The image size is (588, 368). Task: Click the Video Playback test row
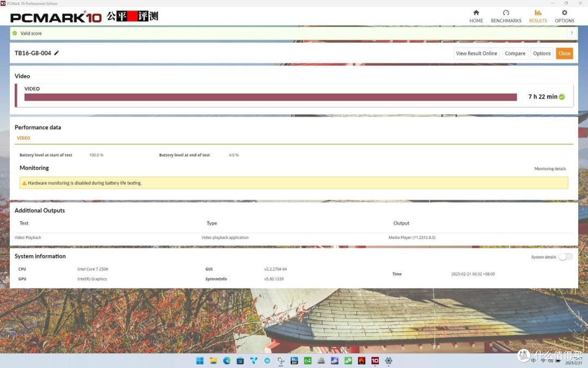tap(293, 238)
